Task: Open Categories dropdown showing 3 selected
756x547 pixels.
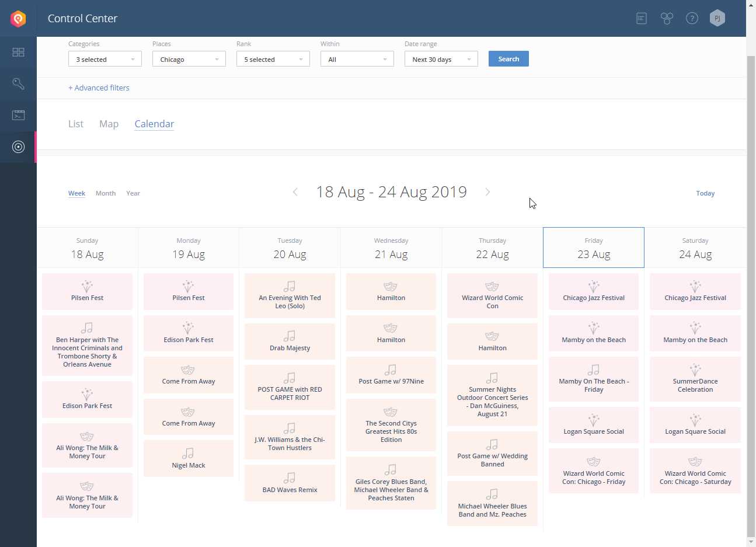Action: [105, 59]
